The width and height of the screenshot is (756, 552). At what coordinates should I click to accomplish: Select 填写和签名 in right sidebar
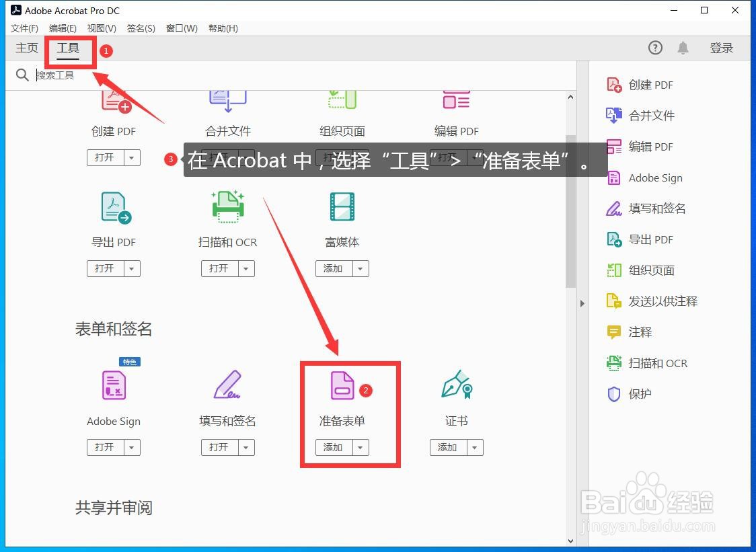646,208
